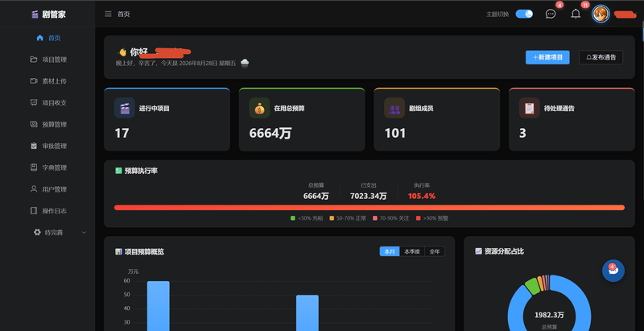Expand the 待完善 submenu chevron
644x331 pixels.
click(84, 233)
